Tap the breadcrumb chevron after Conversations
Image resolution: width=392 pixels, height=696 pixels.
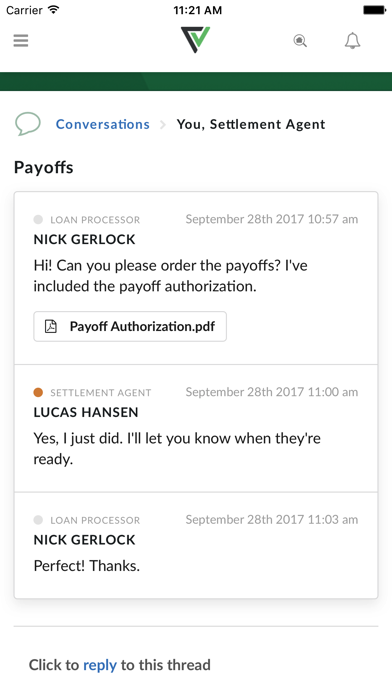[162, 125]
